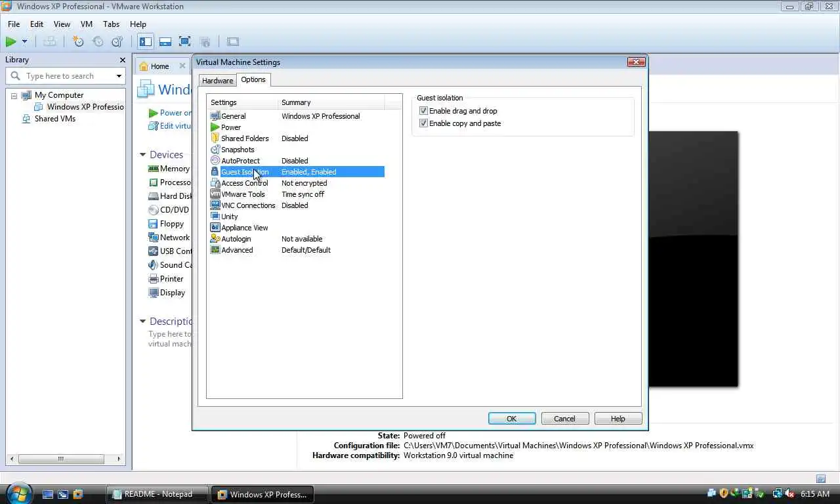Select the Appliance View settings icon
This screenshot has width=840, height=504.
pyautogui.click(x=215, y=228)
